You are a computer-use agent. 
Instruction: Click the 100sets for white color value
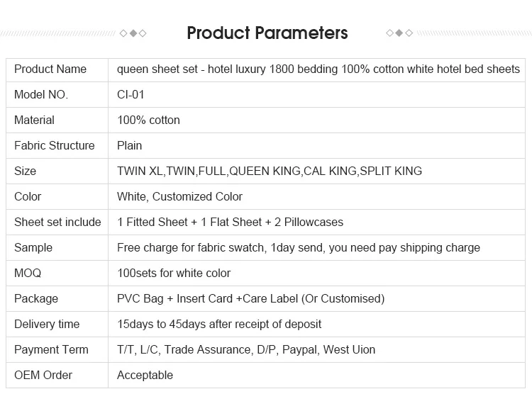174,274
